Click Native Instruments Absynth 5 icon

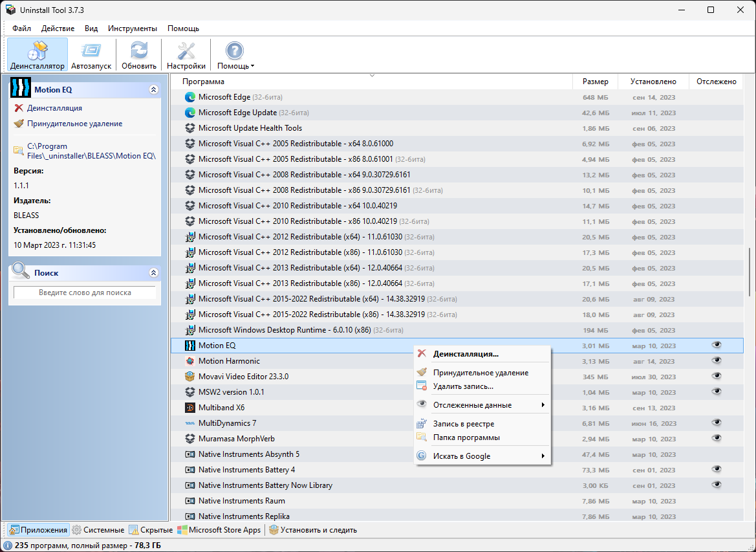190,454
